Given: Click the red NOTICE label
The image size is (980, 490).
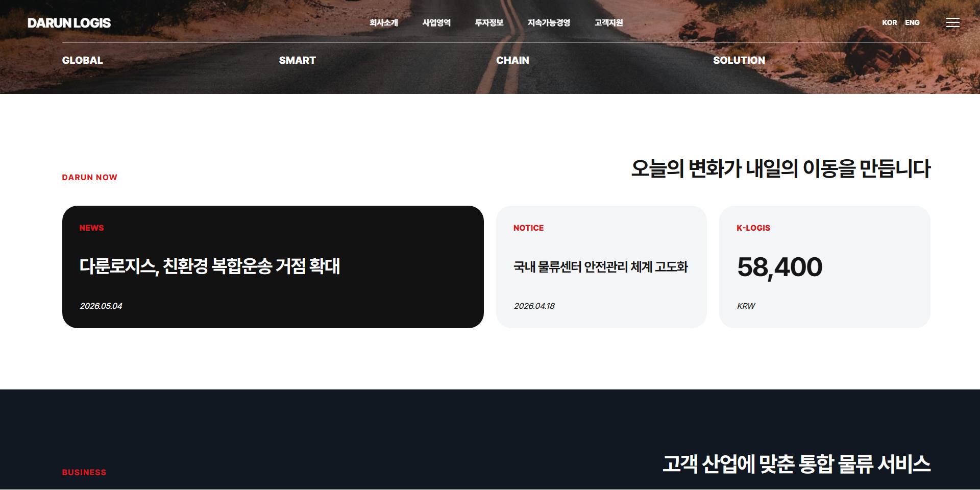Looking at the screenshot, I should (529, 228).
